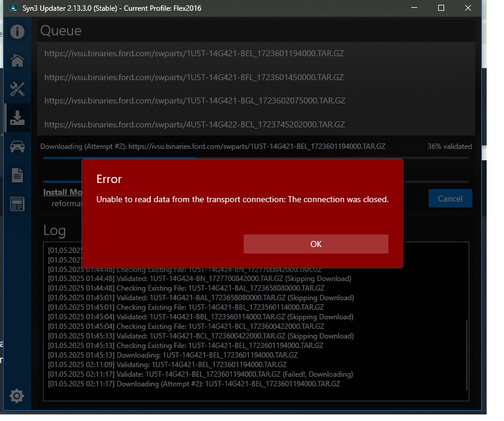Go to the Home page icon
This screenshot has width=504, height=421.
17,60
